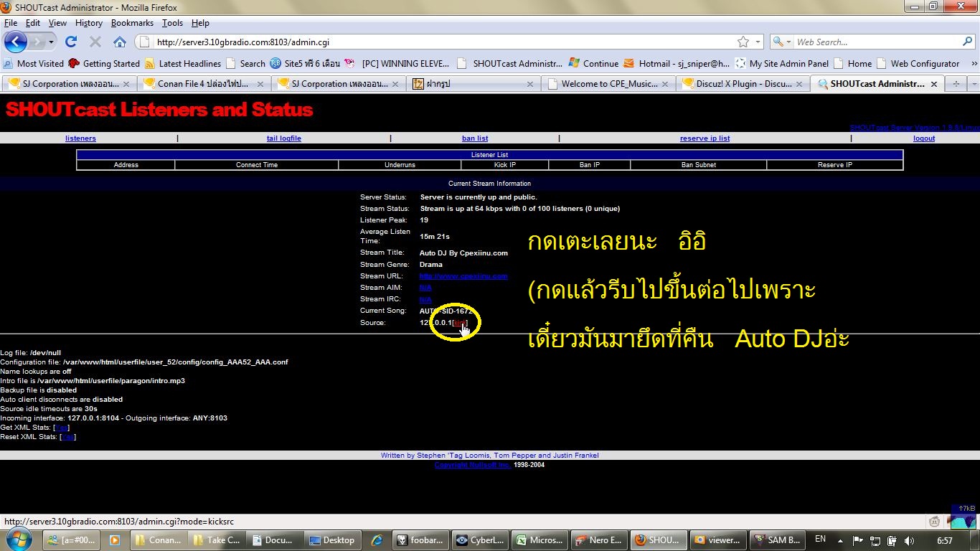Viewport: 980px width, 551px height.
Task: Open the new tab plus button
Action: 955,84
